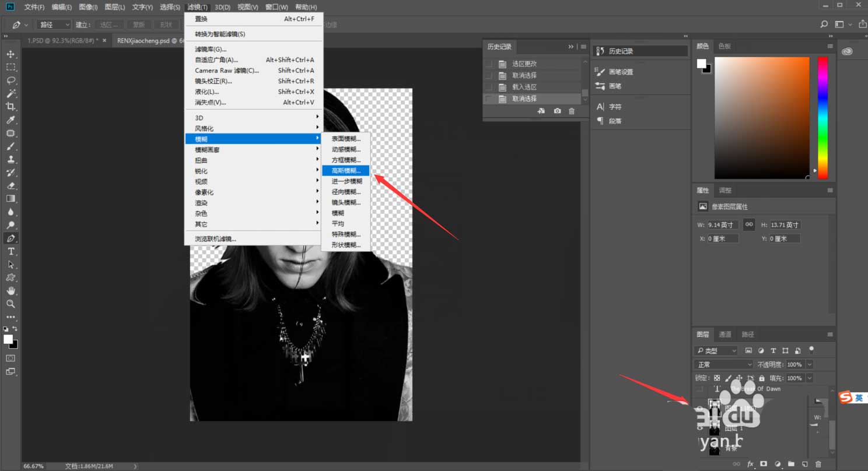Image resolution: width=868 pixels, height=471 pixels.
Task: Filter layers by type (text) layers
Action: (x=773, y=350)
